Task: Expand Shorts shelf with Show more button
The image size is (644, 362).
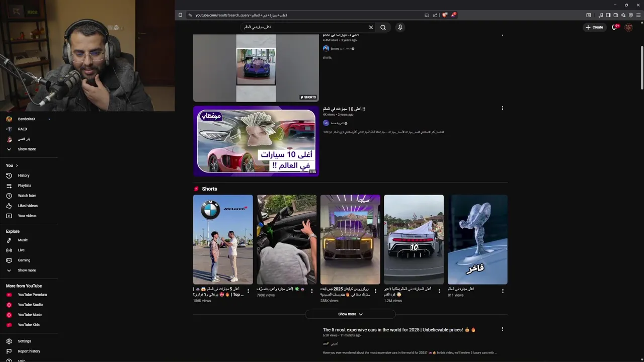Action: click(350, 314)
